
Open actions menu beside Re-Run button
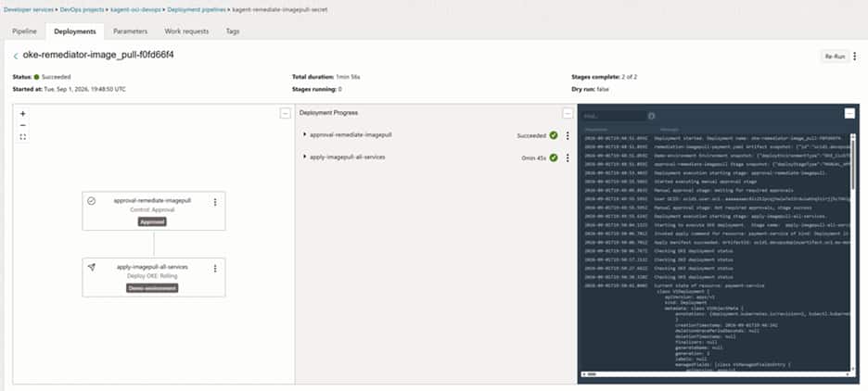click(855, 57)
